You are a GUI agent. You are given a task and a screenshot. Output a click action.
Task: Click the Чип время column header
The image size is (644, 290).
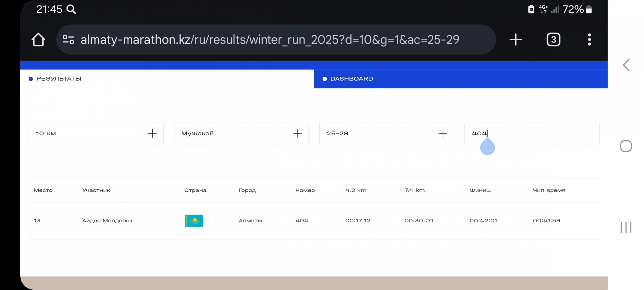point(549,190)
